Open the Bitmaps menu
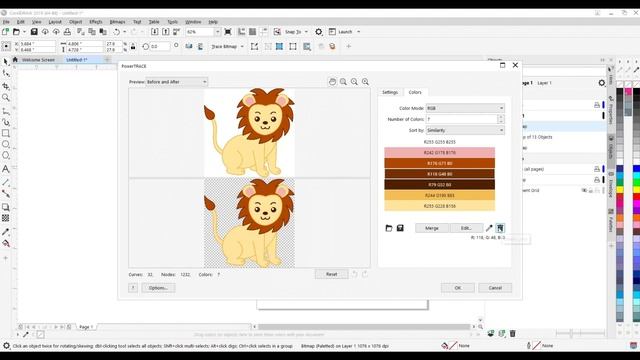The image size is (640, 360). click(x=118, y=22)
